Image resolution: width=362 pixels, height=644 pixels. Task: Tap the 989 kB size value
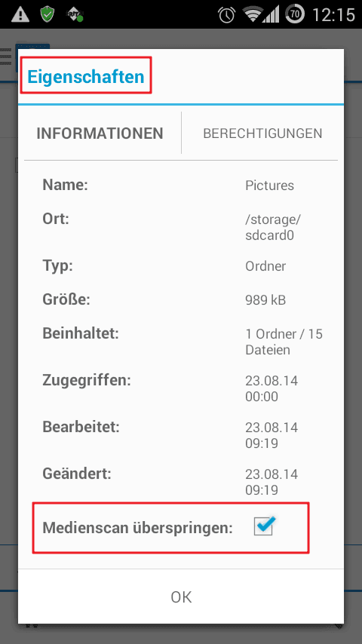click(265, 300)
